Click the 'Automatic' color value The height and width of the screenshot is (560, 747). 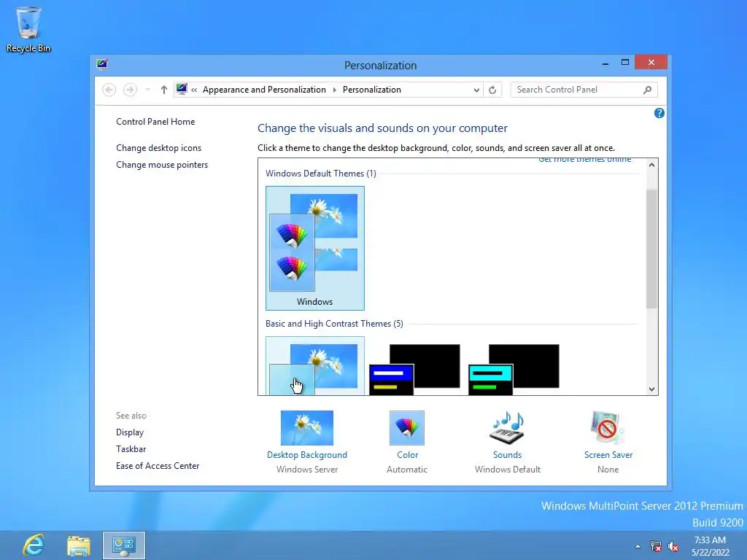click(x=407, y=469)
